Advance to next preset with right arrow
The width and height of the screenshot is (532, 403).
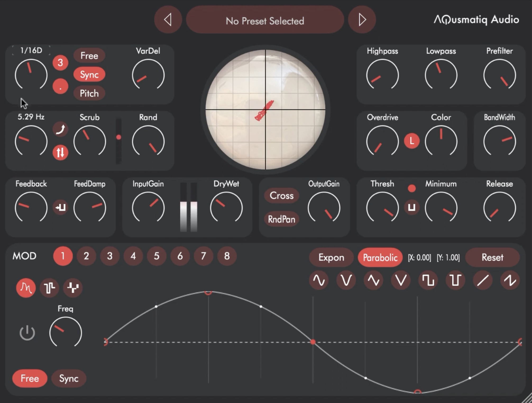click(362, 20)
